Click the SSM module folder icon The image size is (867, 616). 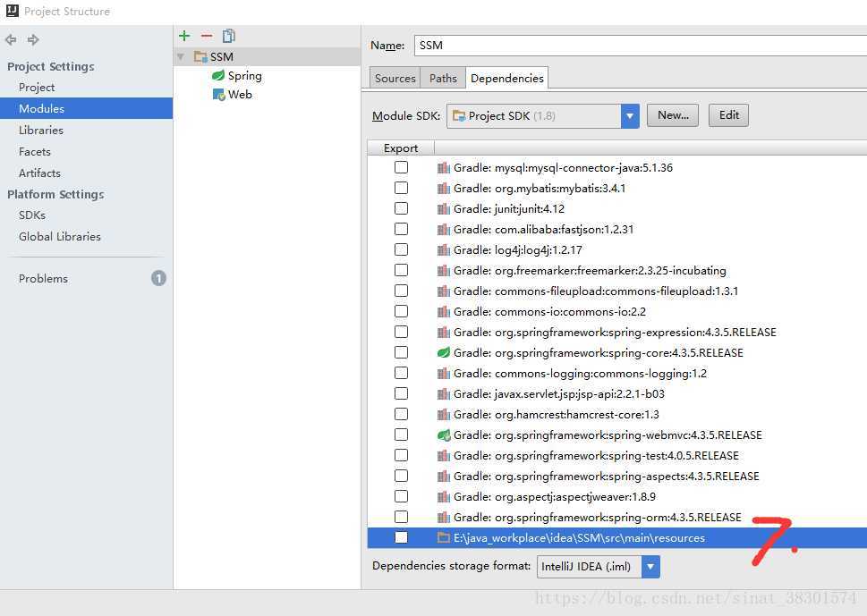click(x=200, y=56)
